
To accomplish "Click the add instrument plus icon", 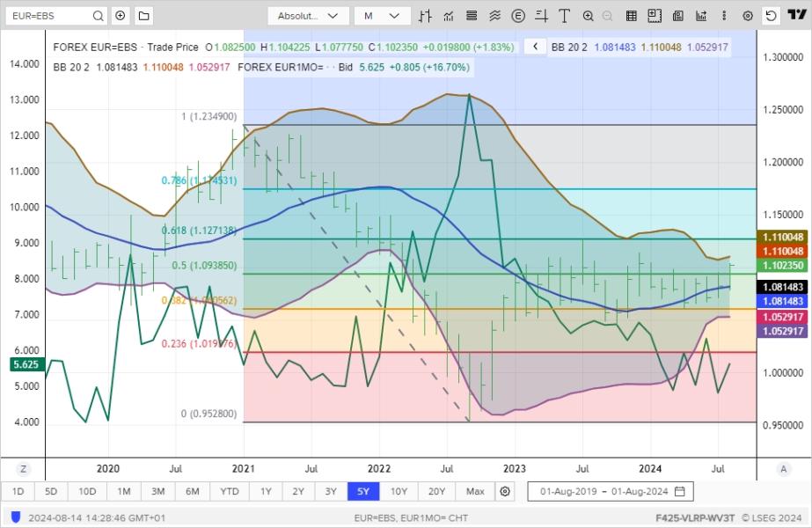I will [121, 16].
